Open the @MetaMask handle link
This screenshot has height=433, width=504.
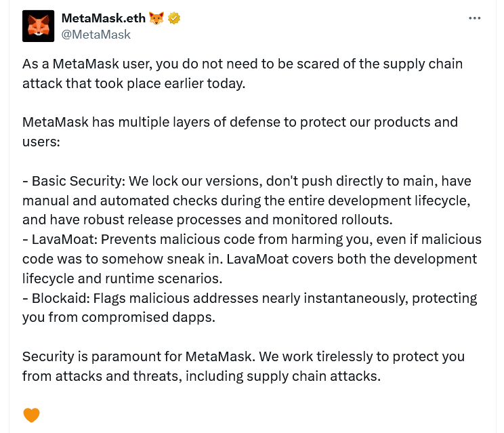96,34
